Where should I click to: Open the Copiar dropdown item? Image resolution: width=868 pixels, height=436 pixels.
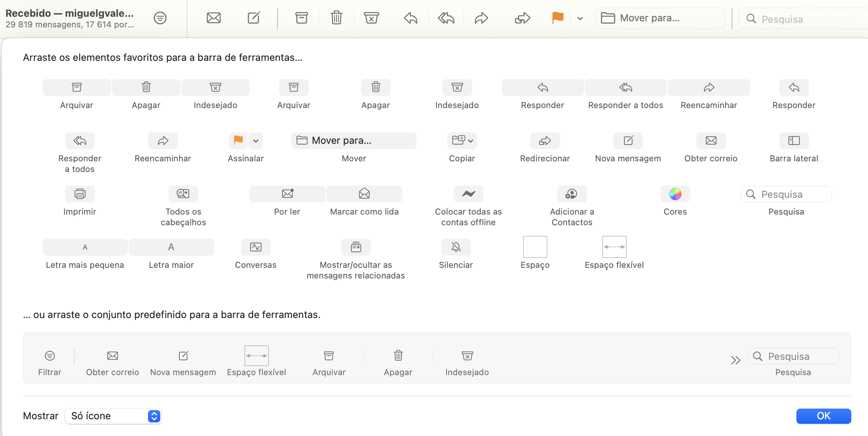(462, 141)
